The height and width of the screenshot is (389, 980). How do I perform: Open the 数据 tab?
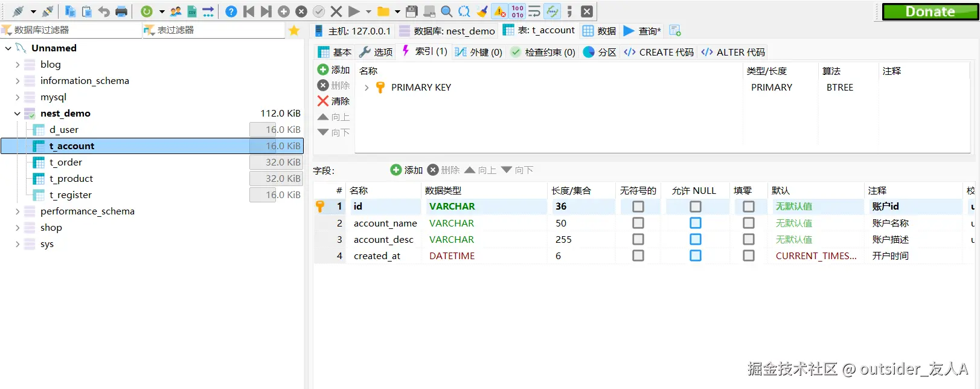click(x=599, y=30)
